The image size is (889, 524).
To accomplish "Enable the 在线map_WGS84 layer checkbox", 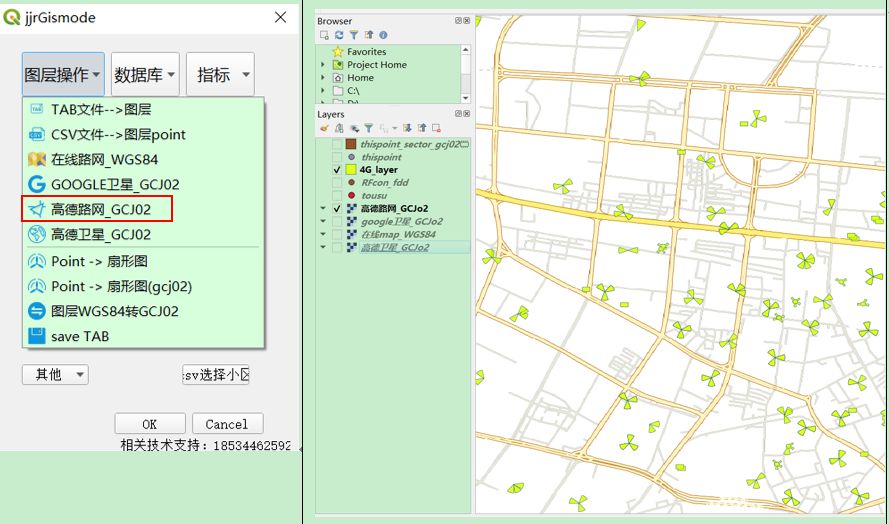I will tap(337, 234).
